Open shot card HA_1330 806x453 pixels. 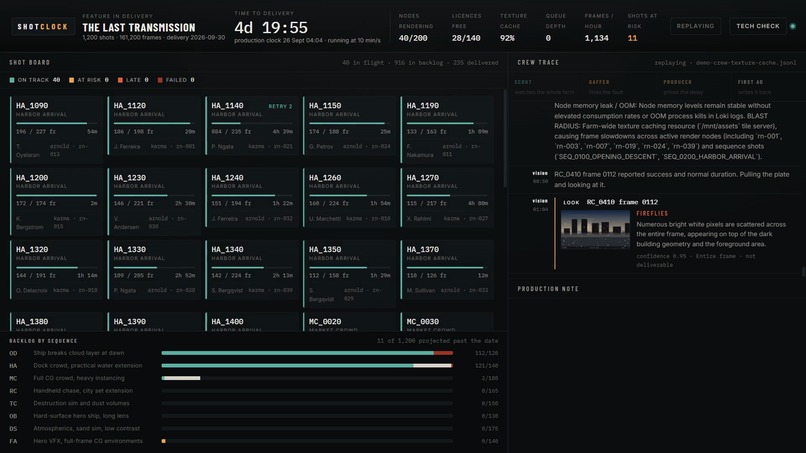[x=154, y=270]
